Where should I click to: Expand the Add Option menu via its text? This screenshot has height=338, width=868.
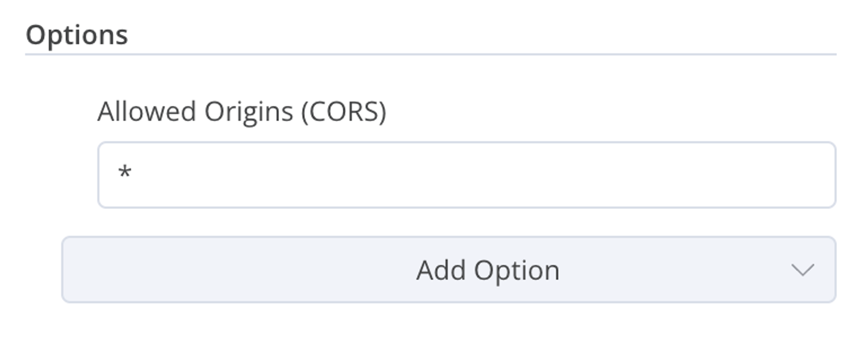488,270
